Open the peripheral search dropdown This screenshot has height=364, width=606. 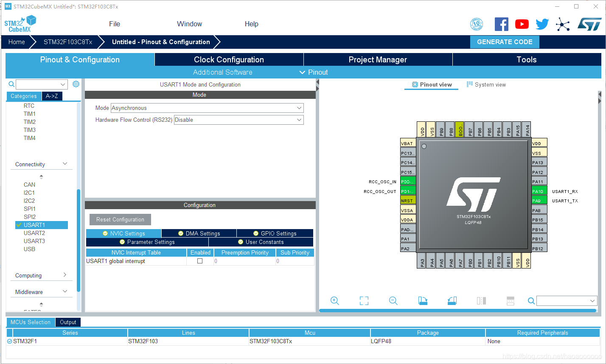[x=63, y=84]
